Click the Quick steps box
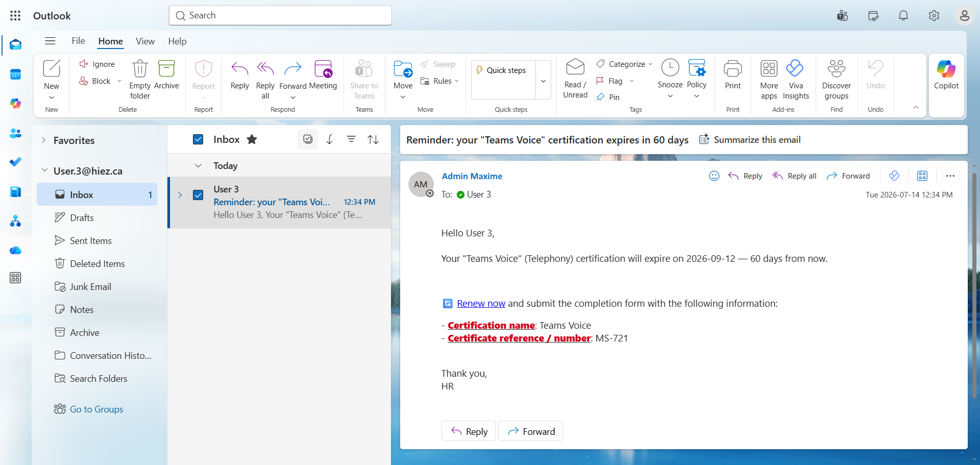This screenshot has height=465, width=980. click(503, 80)
